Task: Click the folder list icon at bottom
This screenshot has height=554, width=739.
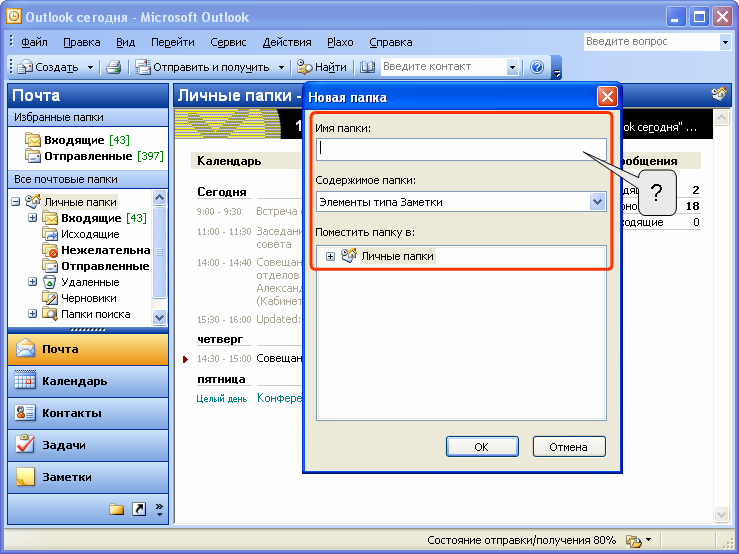Action: click(x=116, y=509)
